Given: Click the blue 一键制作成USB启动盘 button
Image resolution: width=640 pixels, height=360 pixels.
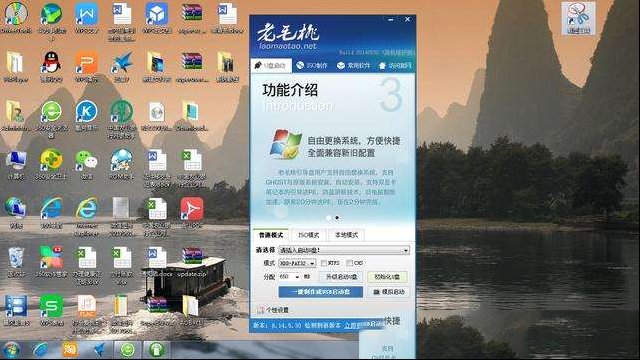Looking at the screenshot, I should 320,292.
